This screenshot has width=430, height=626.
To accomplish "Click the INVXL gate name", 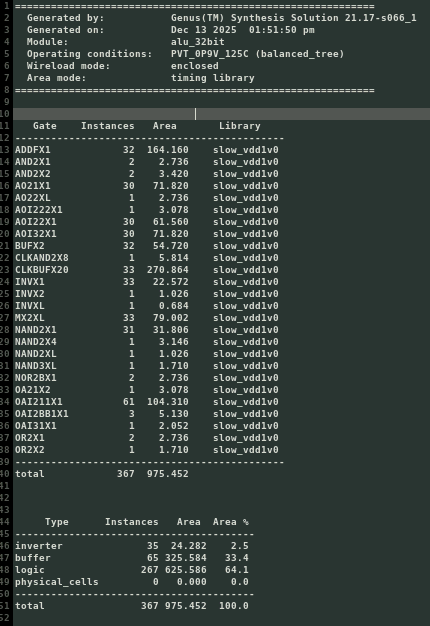I will (30, 305).
